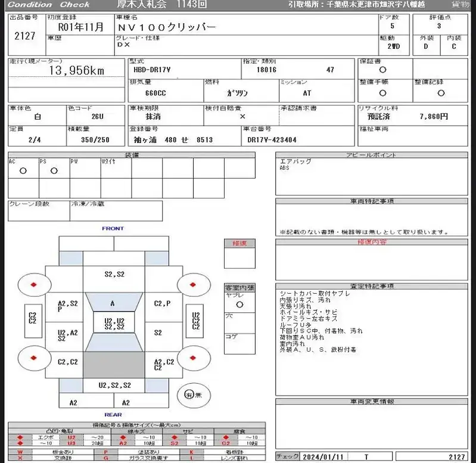476x463 pixels.
Task: Toggle the 保証書 circle mark
Action: click(382, 70)
